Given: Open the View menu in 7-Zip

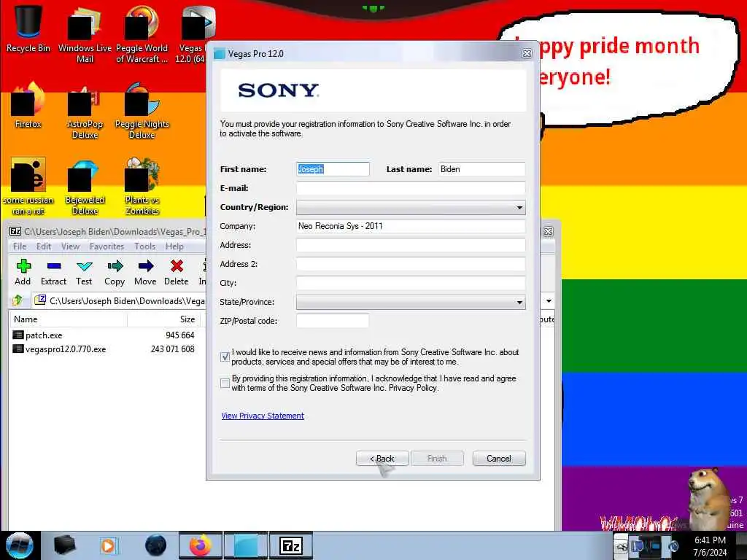Looking at the screenshot, I should click(x=70, y=246).
